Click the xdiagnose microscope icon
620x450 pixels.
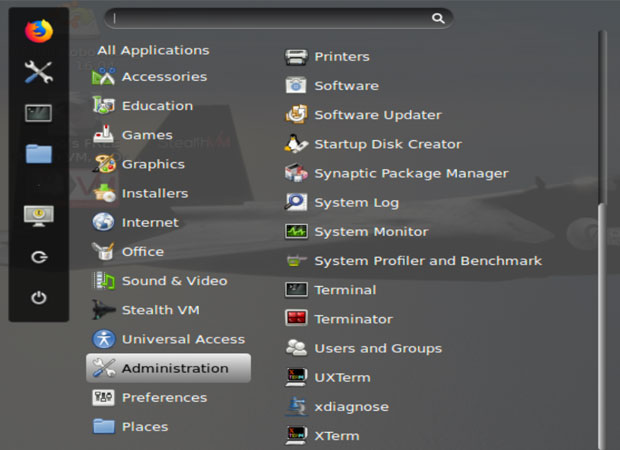click(x=296, y=407)
